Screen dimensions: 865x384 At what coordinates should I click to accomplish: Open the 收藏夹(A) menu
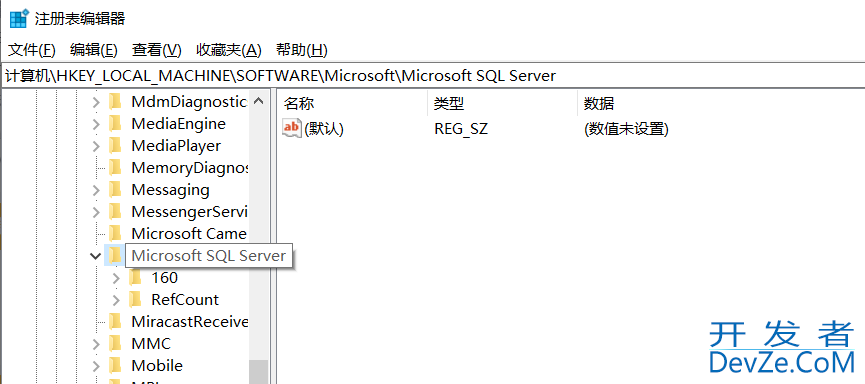tap(228, 50)
